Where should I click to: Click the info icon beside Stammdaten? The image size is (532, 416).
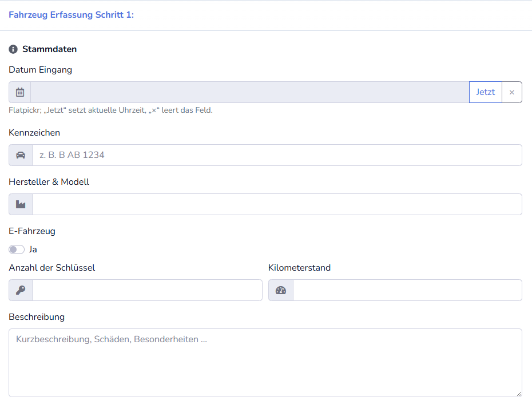13,49
